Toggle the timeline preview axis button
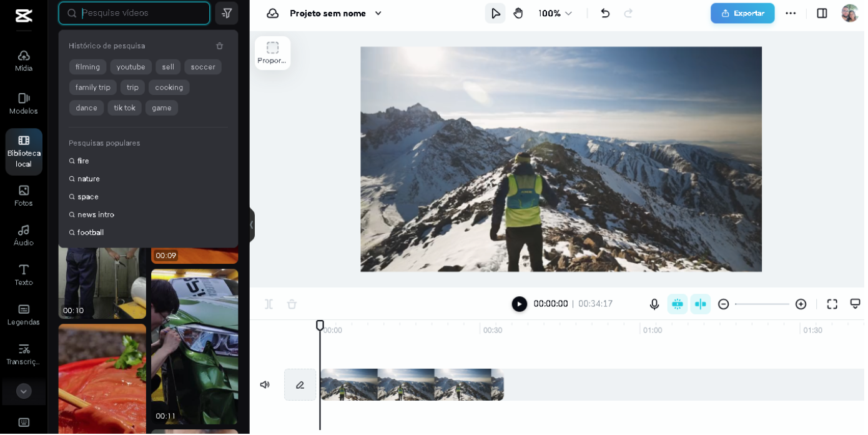This screenshot has height=435, width=868. [x=702, y=304]
